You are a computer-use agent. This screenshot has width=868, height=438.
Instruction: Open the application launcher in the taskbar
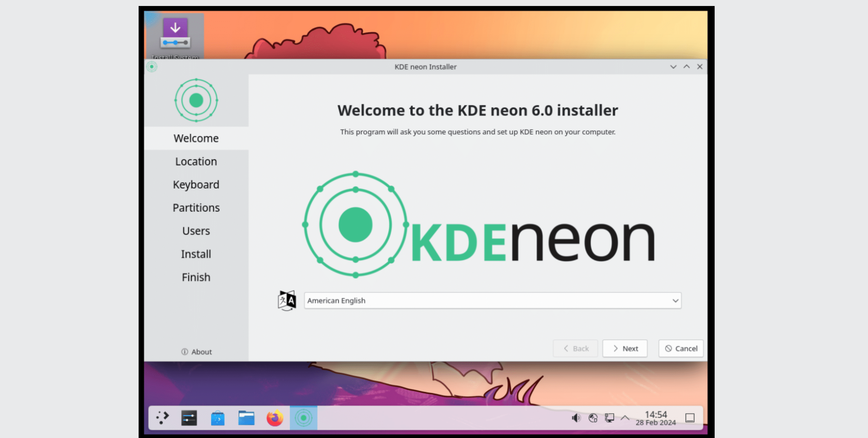[162, 418]
